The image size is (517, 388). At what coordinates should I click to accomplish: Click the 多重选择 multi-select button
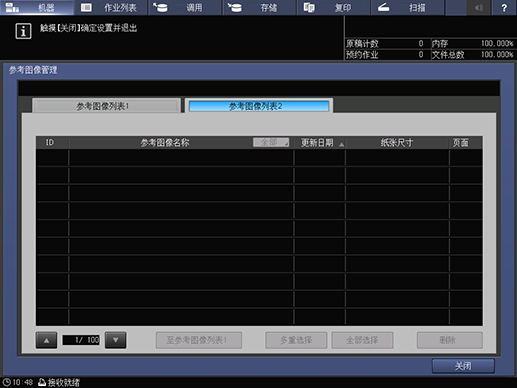click(x=296, y=340)
